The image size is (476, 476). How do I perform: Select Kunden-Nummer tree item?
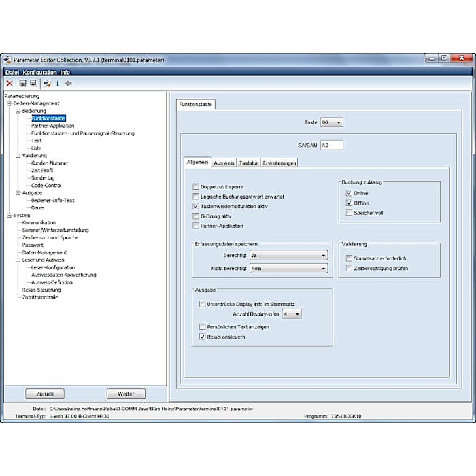point(50,163)
